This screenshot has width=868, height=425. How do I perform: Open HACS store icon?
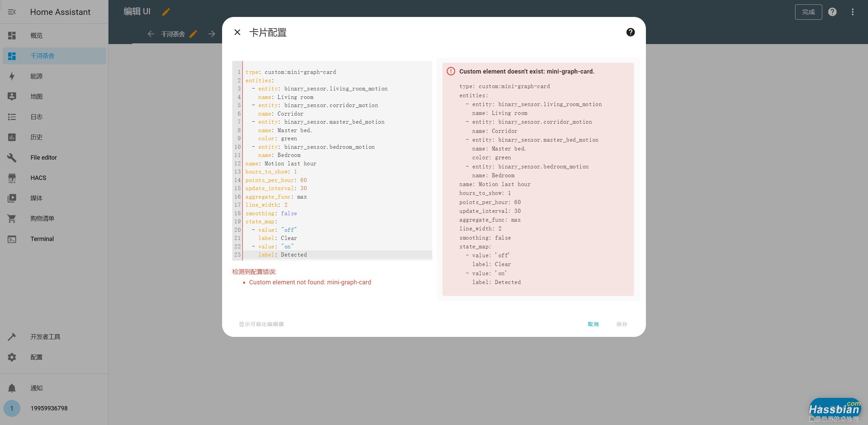(12, 178)
